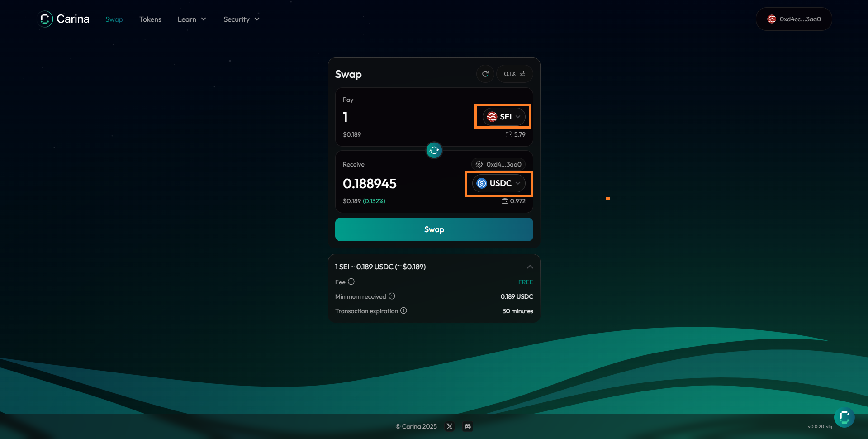Open connected wallet 0xd4cc...3aa0 menu

(793, 19)
